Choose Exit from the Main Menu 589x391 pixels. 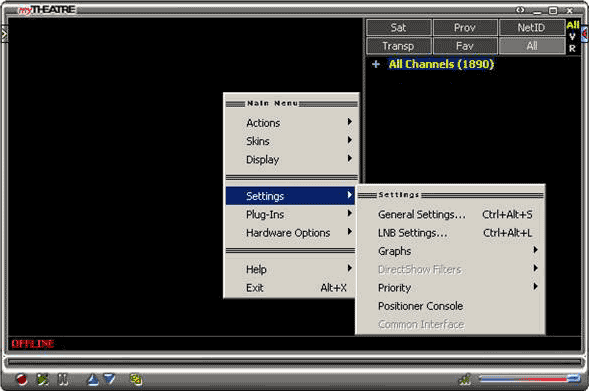point(290,287)
